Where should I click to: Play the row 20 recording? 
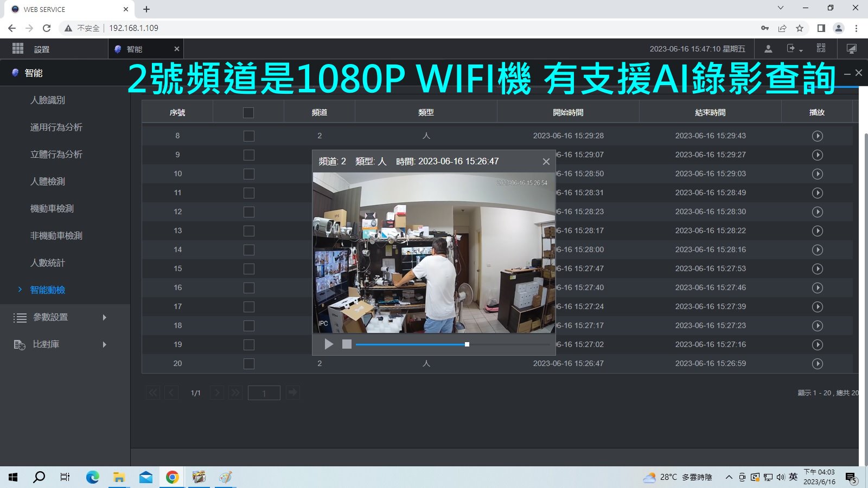(x=817, y=364)
